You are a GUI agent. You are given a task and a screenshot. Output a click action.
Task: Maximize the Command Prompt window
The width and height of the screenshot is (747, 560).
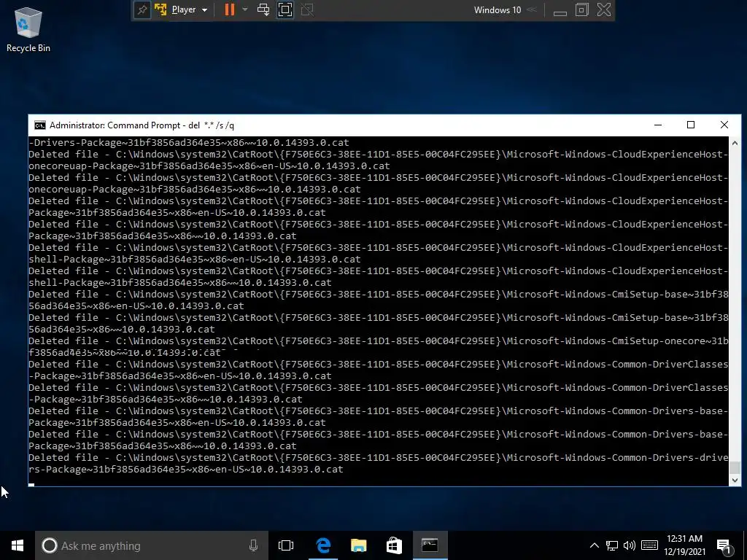pyautogui.click(x=691, y=125)
